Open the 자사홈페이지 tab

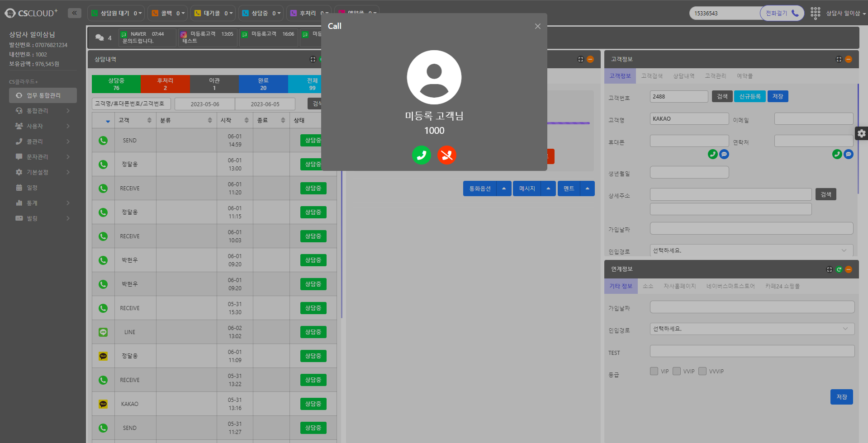679,286
